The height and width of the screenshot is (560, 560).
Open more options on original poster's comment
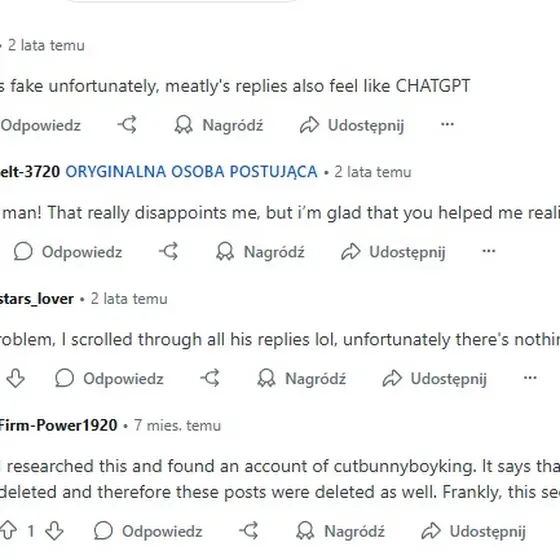click(x=489, y=251)
